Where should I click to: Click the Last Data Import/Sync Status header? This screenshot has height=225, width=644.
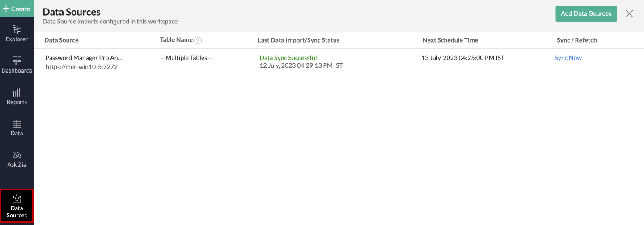pyautogui.click(x=298, y=40)
